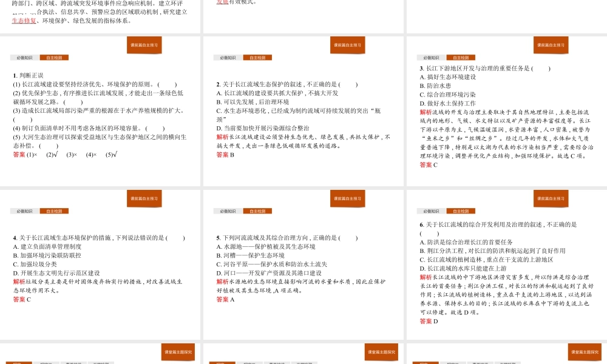Select option D 长江流域的水库只能建在上游
607x364 pixels.
[x=463, y=268]
